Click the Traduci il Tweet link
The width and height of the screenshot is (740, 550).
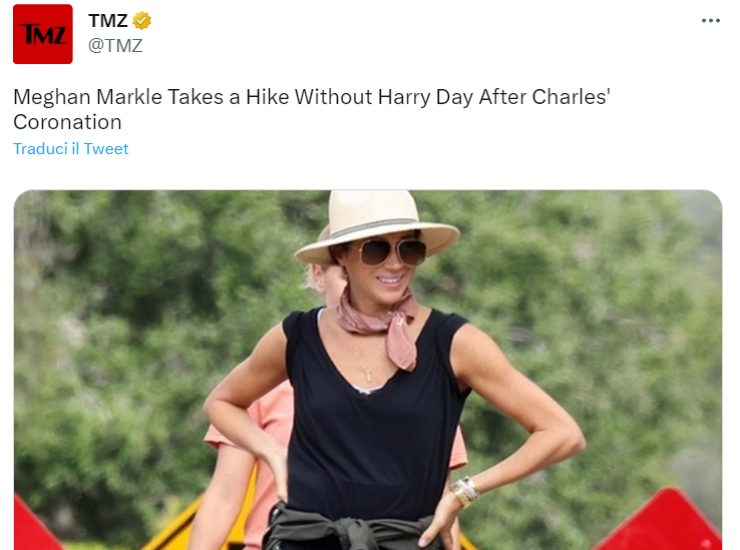pyautogui.click(x=71, y=149)
